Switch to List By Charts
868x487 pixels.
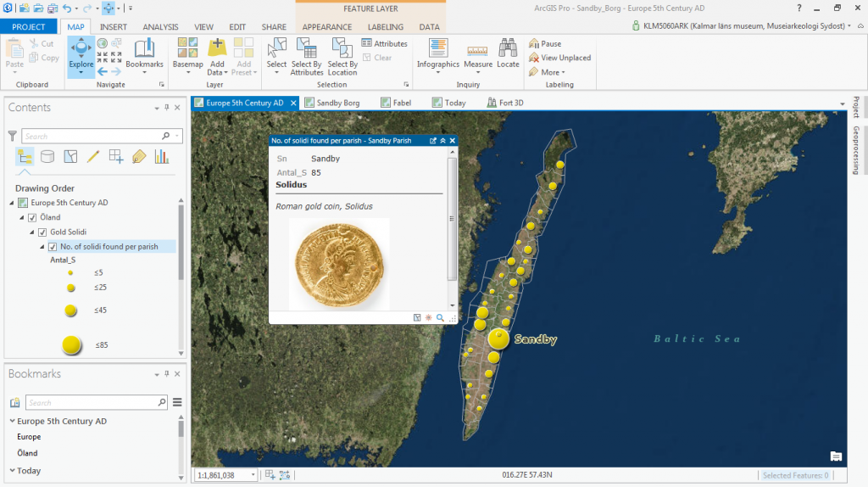[x=162, y=157]
